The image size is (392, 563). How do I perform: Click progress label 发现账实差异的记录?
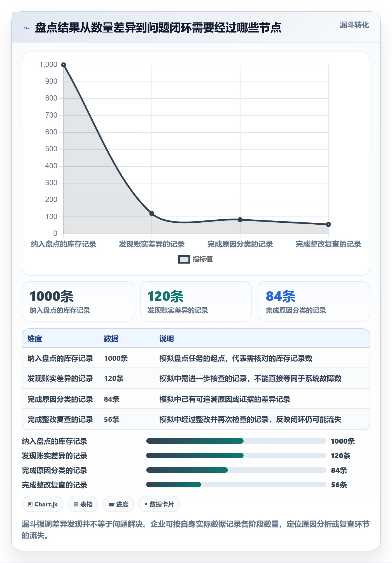(55, 456)
